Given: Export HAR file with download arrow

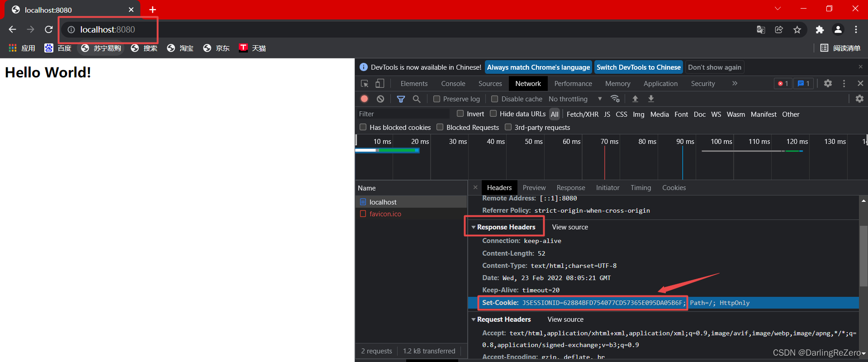Looking at the screenshot, I should [651, 99].
